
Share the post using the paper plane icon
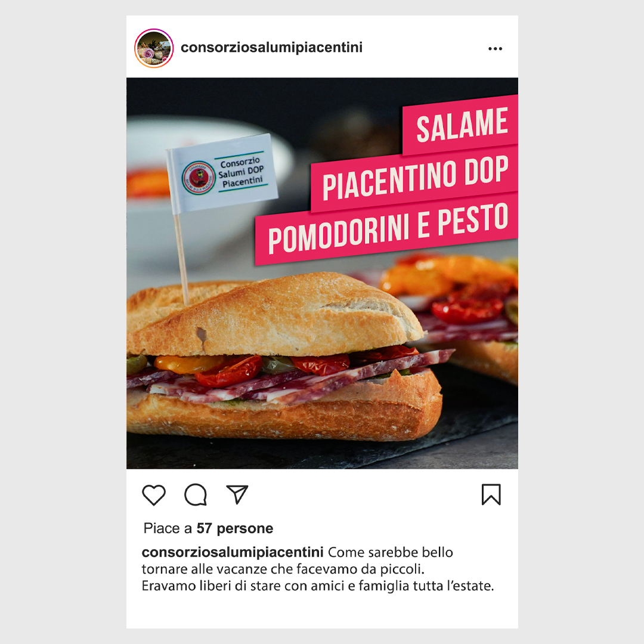click(x=237, y=494)
